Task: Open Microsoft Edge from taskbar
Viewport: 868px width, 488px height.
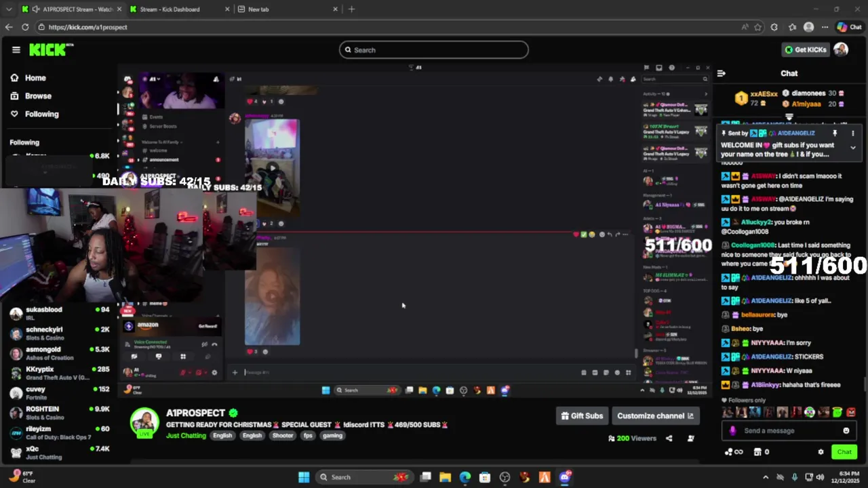Action: click(x=465, y=477)
